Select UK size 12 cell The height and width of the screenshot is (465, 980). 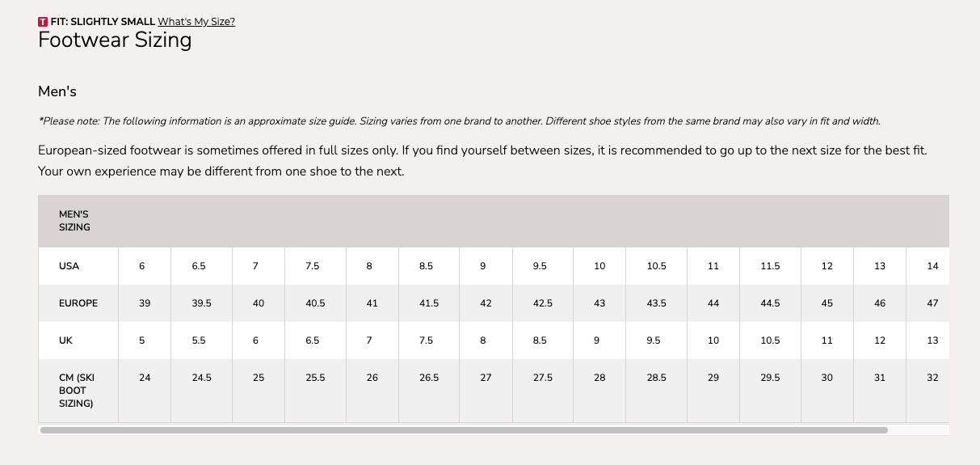(880, 340)
